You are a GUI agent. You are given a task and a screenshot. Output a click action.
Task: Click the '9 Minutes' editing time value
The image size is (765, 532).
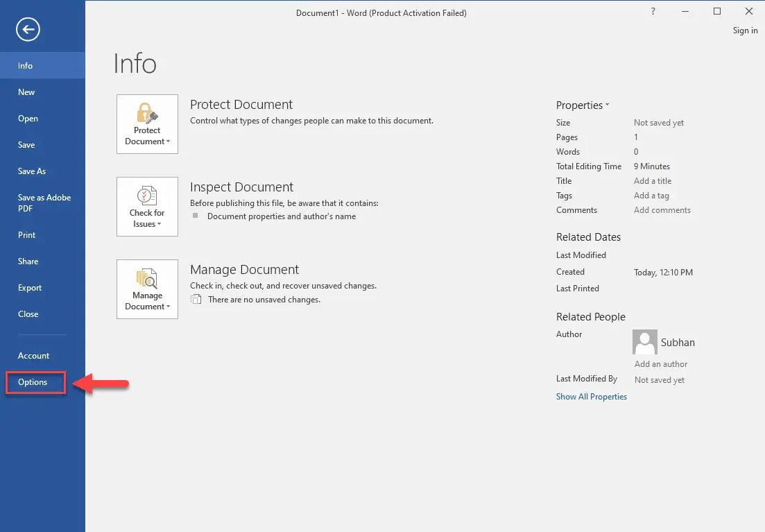[652, 166]
